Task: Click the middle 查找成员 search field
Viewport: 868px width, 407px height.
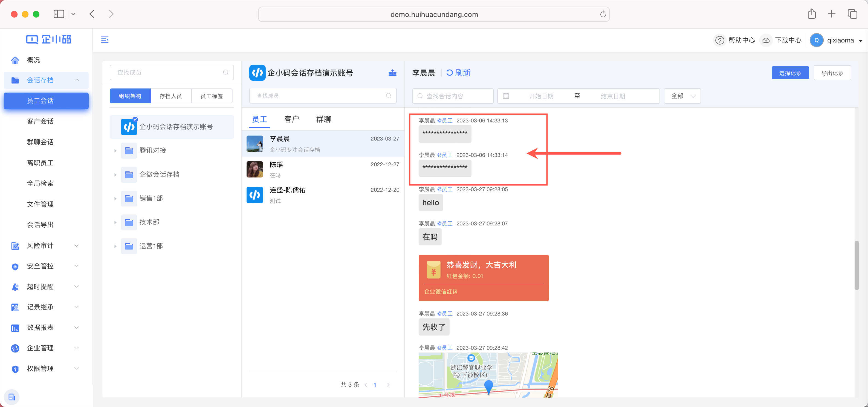Action: point(323,96)
